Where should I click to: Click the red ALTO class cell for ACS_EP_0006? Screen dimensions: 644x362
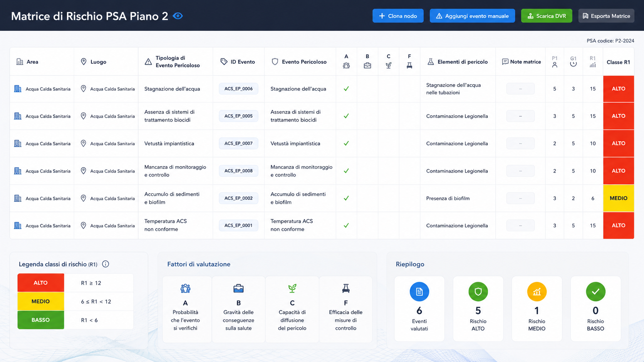pos(619,89)
